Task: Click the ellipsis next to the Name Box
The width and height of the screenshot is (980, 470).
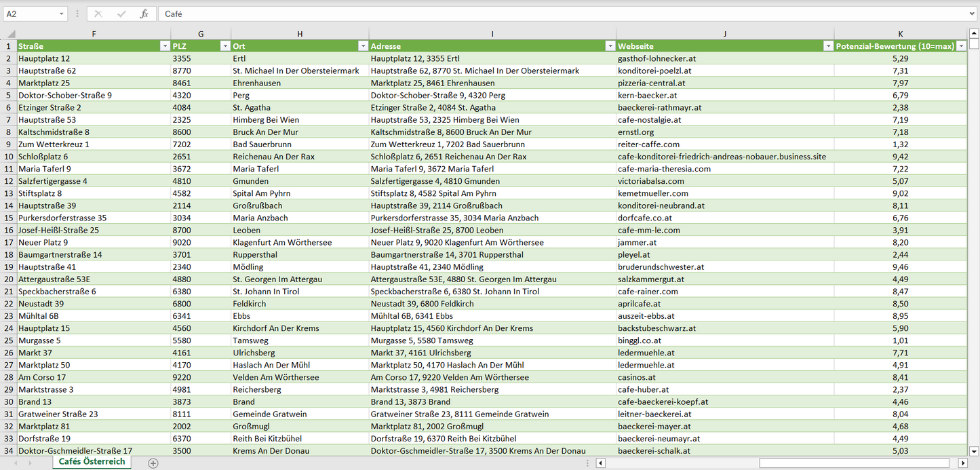Action: (78, 13)
